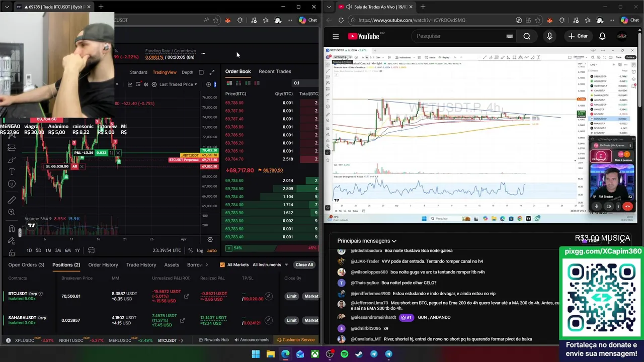Expand Bybit chart to fullscreen
This screenshot has width=644, height=362.
click(212, 72)
